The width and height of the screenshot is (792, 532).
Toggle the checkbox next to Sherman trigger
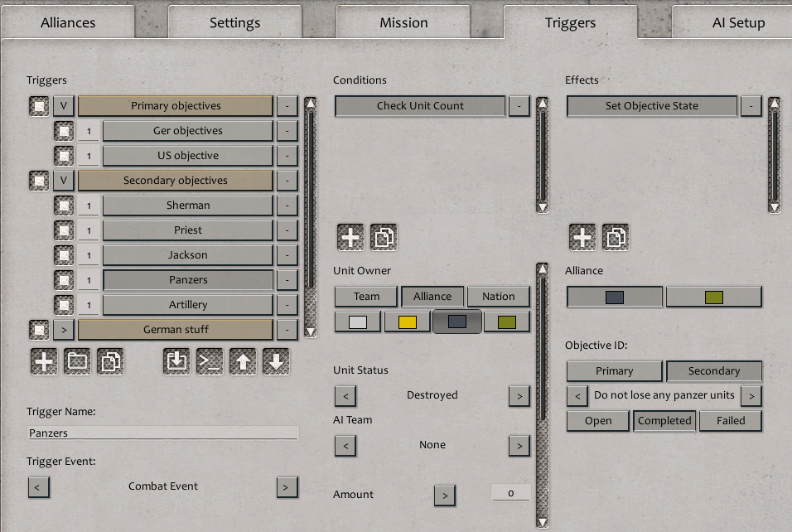click(64, 206)
